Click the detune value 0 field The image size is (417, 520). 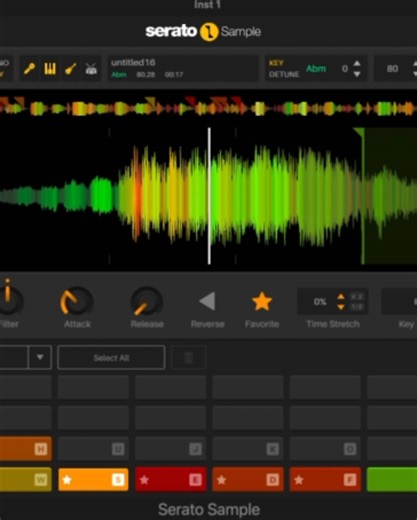pos(345,69)
